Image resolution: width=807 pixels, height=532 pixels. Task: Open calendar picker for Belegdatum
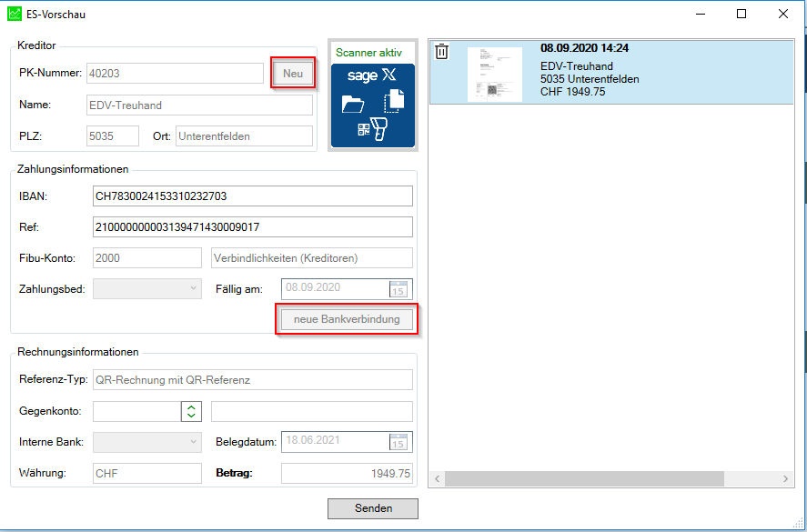[398, 442]
